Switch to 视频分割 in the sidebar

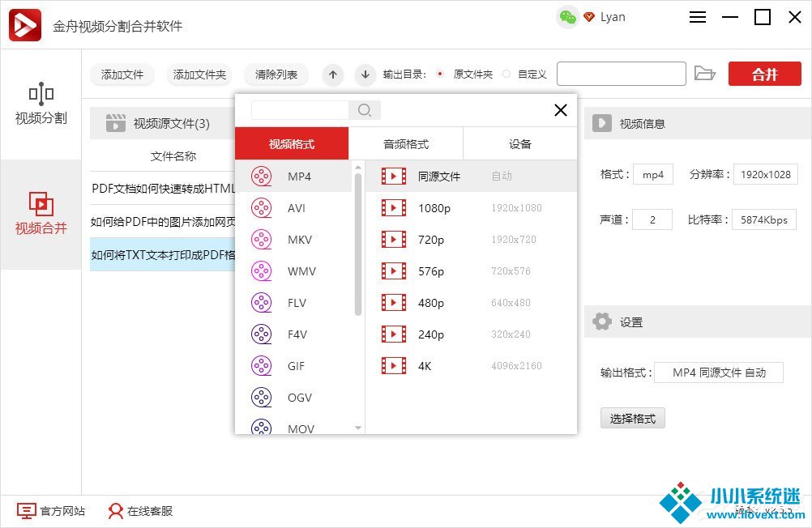tap(41, 104)
